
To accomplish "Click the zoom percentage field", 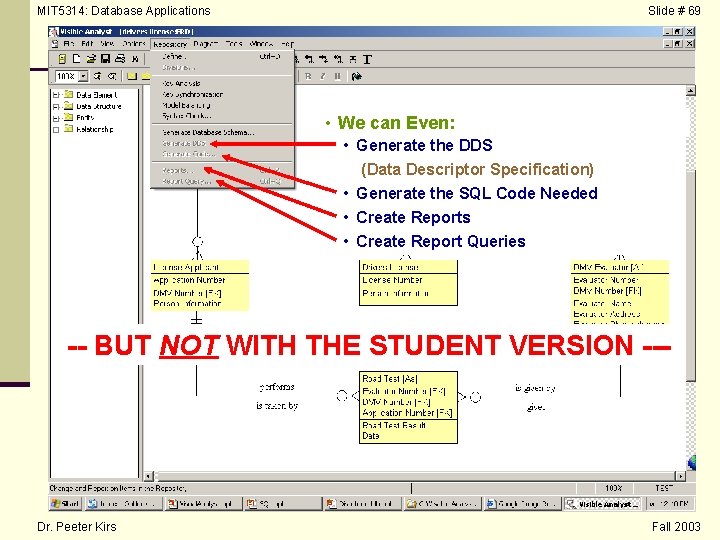I will [x=67, y=76].
